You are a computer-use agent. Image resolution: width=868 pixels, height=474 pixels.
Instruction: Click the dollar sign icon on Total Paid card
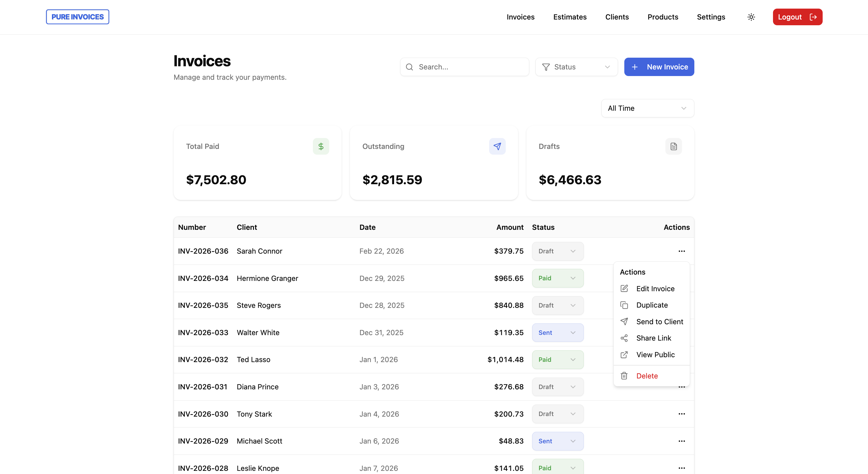[x=321, y=146]
